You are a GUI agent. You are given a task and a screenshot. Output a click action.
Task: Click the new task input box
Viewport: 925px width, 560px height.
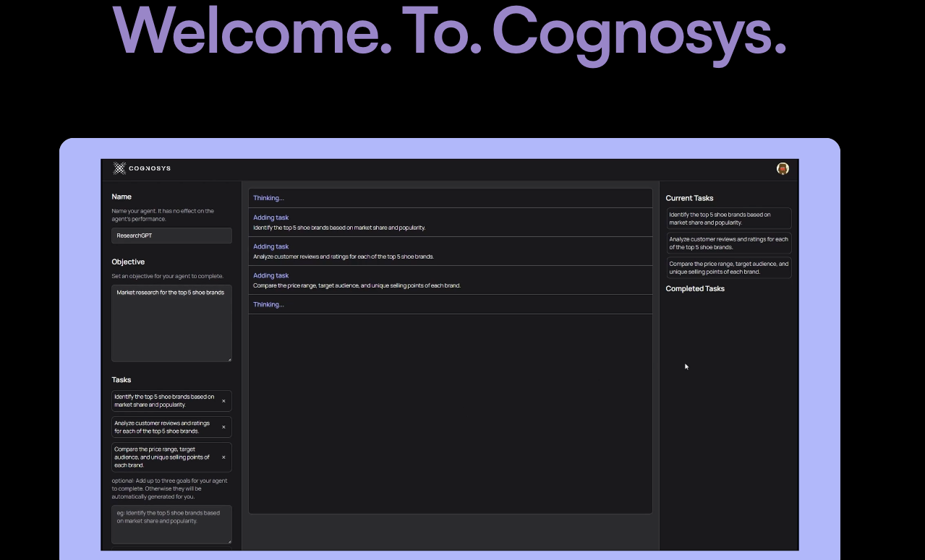171,525
